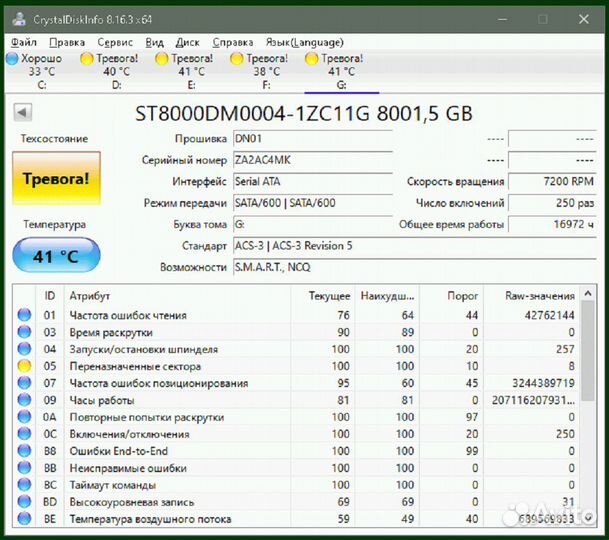
Task: Select row Переназначенные сектора
Action: pyautogui.click(x=296, y=366)
